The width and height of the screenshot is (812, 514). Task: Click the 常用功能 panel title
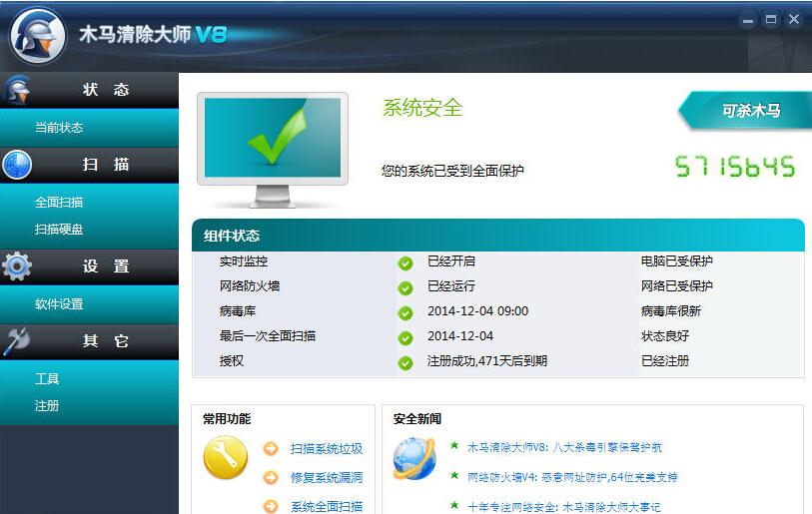pos(227,419)
